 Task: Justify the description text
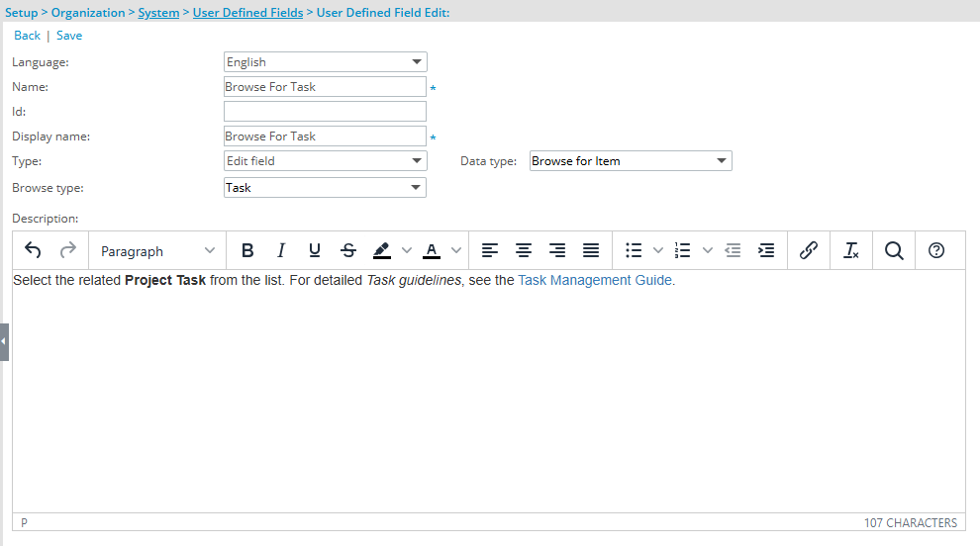pos(591,251)
